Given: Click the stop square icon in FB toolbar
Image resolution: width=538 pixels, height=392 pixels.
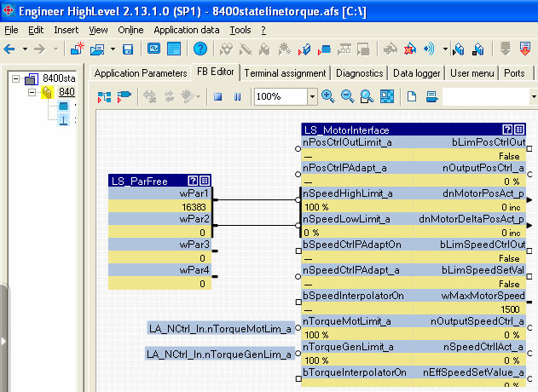Looking at the screenshot, I should coord(217,96).
